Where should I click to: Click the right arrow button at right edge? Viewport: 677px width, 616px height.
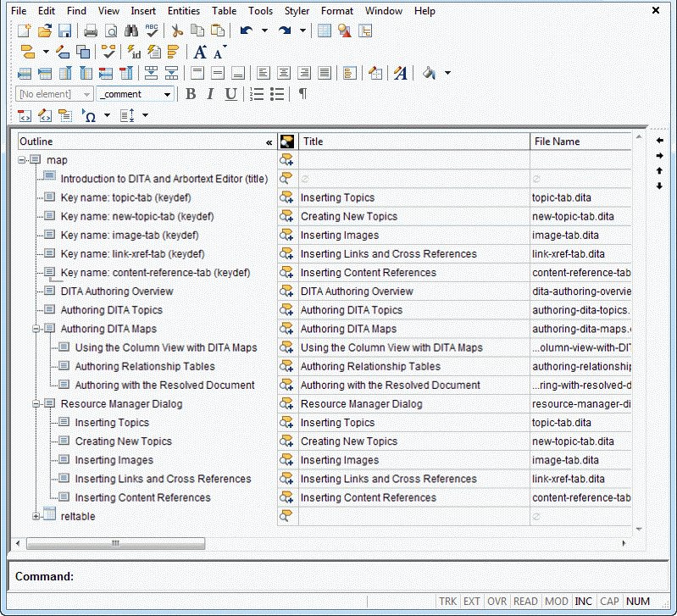pyautogui.click(x=659, y=155)
